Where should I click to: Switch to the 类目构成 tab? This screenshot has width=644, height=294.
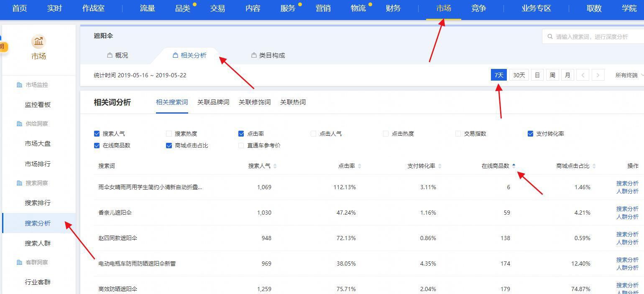click(268, 55)
